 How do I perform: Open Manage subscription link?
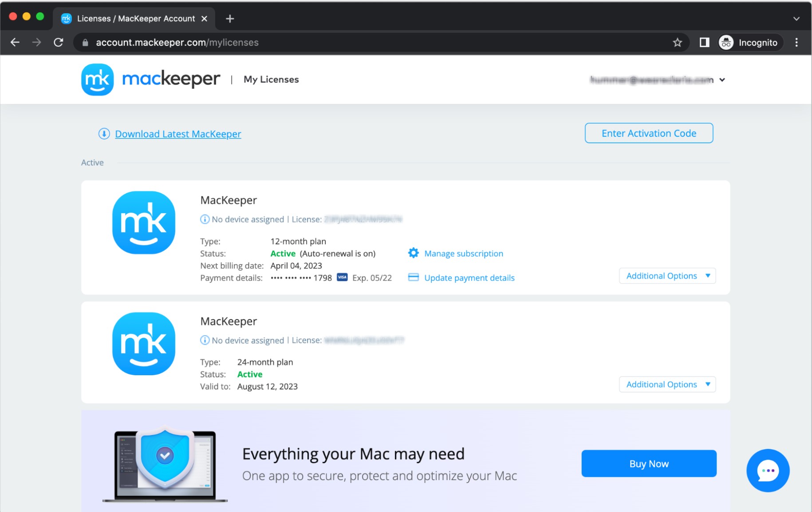[464, 254]
